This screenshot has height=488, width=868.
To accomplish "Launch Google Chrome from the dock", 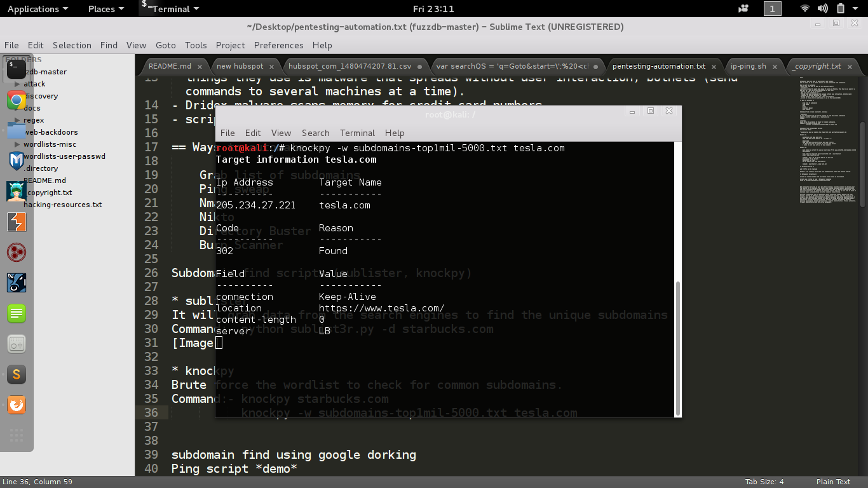I will click(x=17, y=100).
